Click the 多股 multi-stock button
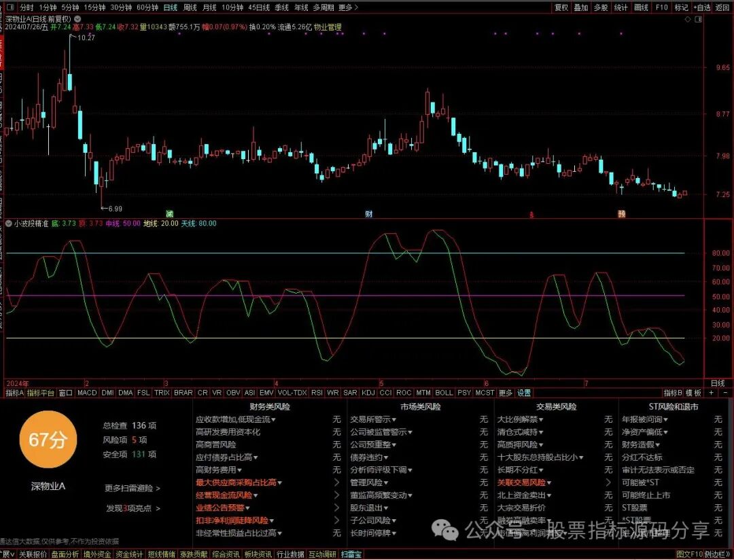Viewport: 734px width, 560px height. click(x=601, y=7)
